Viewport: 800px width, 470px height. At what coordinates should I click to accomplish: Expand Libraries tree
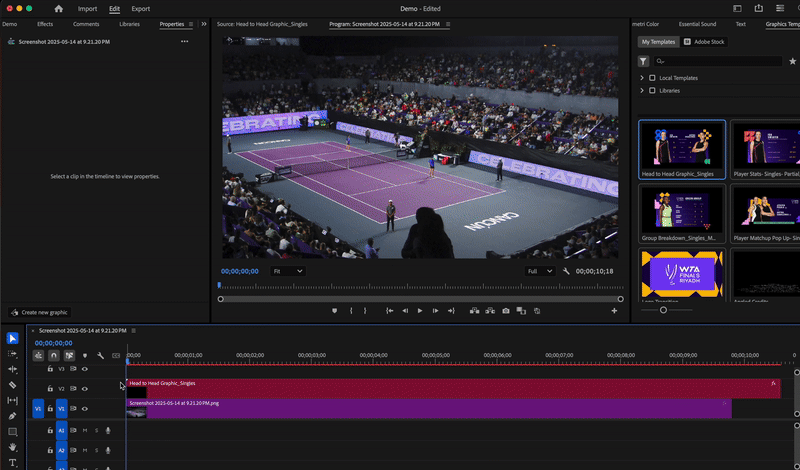click(642, 90)
